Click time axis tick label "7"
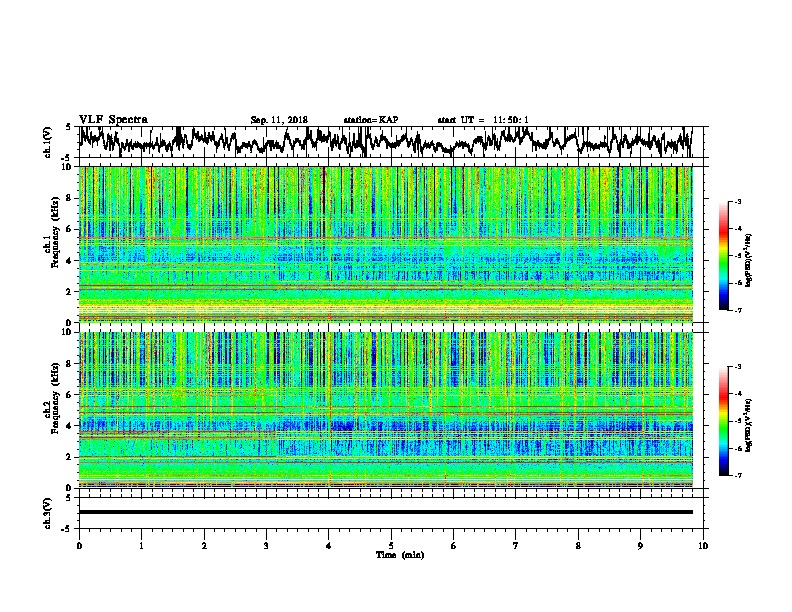This screenshot has width=792, height=612. pyautogui.click(x=516, y=546)
